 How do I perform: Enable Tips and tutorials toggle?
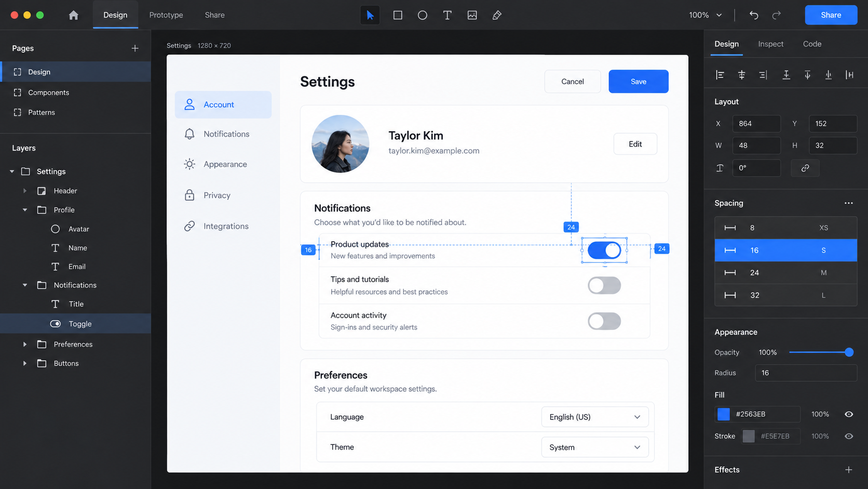click(x=604, y=285)
